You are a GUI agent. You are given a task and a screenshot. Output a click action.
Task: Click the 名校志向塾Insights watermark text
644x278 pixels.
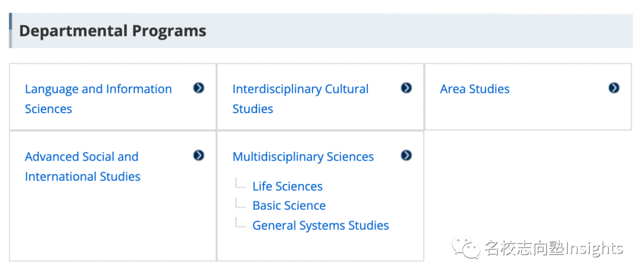553,248
